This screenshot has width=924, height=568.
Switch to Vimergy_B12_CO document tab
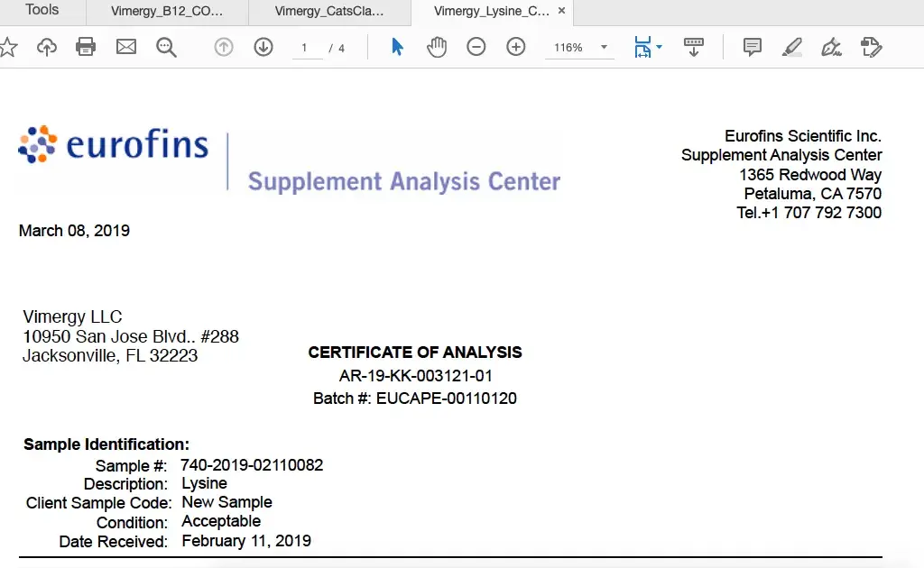(x=166, y=12)
